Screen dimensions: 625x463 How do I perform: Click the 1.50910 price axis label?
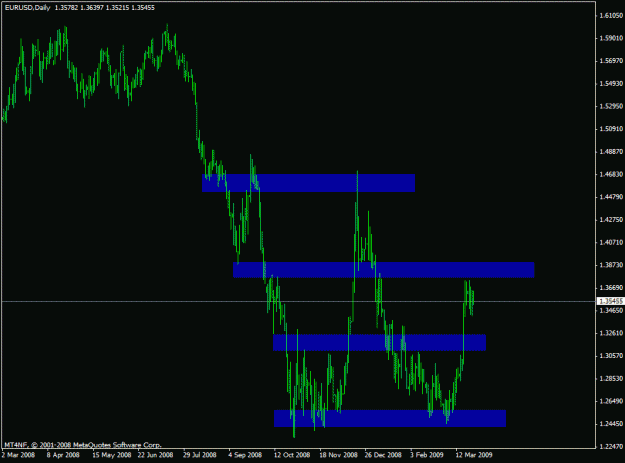pyautogui.click(x=611, y=129)
